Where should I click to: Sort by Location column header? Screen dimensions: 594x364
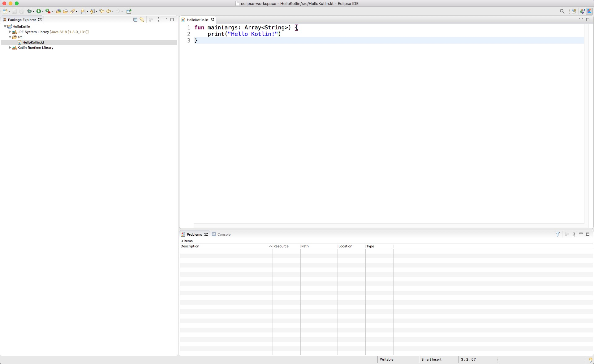coord(351,246)
